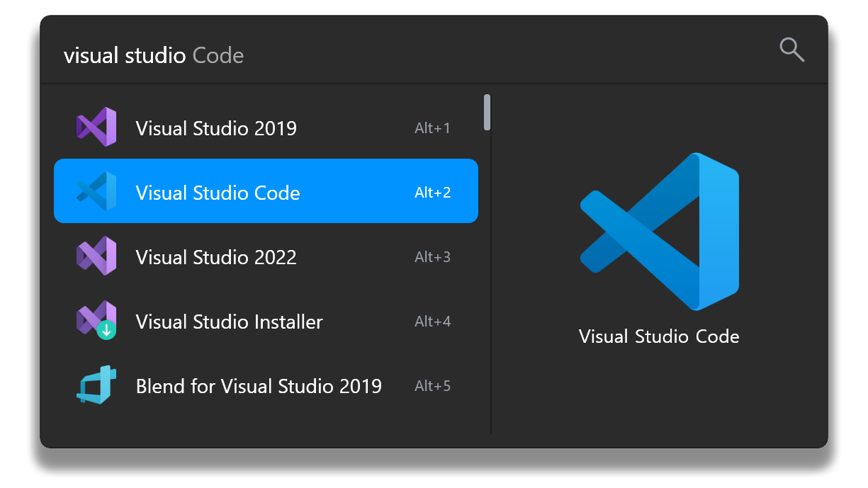Screen dimensions: 868x488
Task: Open the Visual Studio Installer entry
Action: click(x=229, y=322)
